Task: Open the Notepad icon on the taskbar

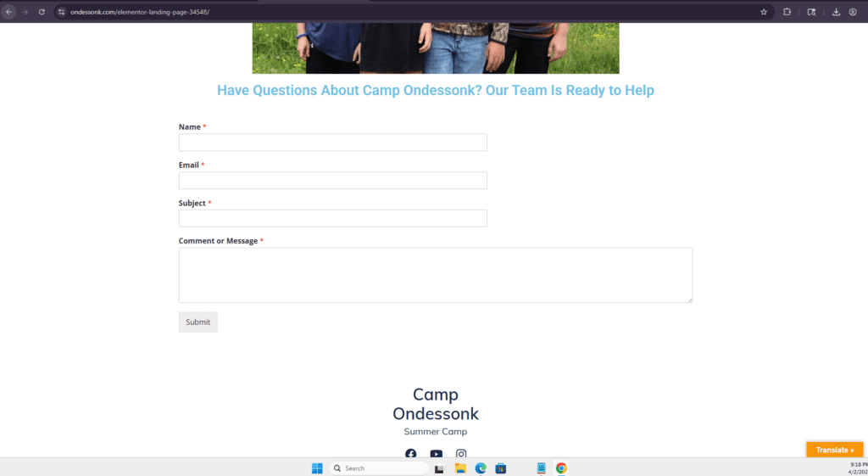Action: click(542, 468)
